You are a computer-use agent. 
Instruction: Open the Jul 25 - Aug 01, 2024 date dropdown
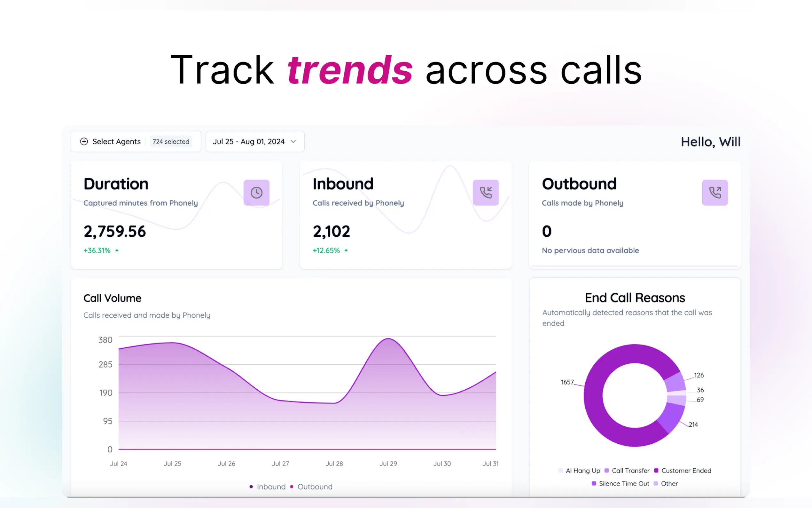(x=249, y=141)
